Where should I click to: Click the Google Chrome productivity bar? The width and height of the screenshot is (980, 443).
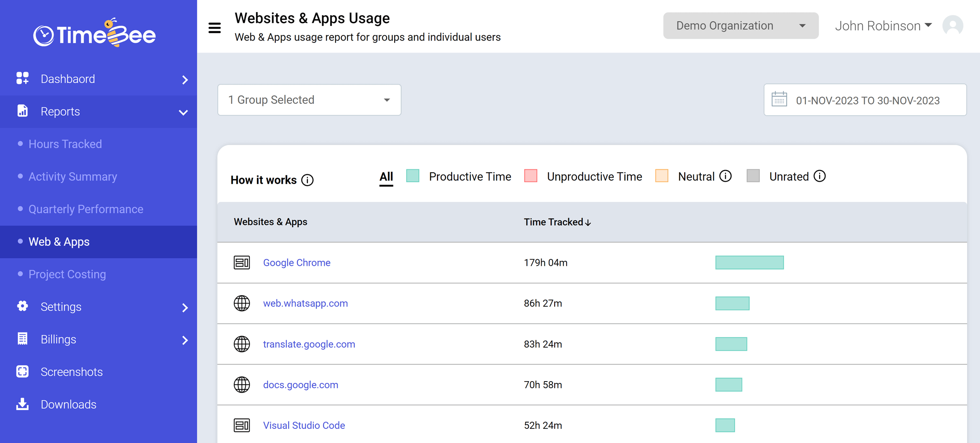[750, 263]
